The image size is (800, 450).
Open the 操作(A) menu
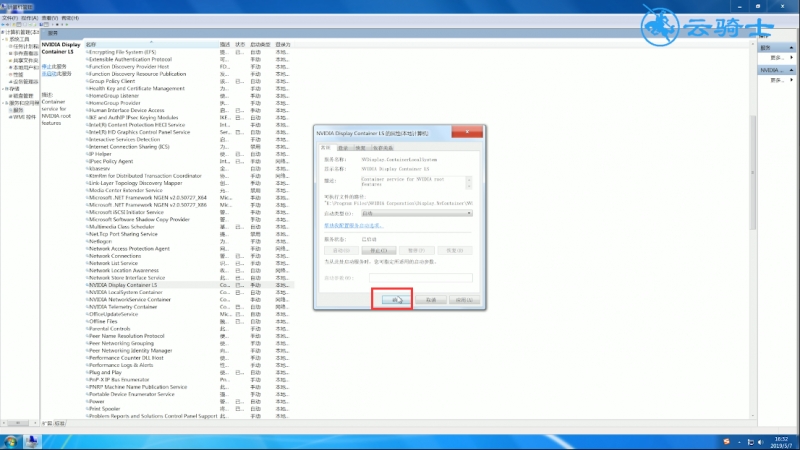[30, 18]
